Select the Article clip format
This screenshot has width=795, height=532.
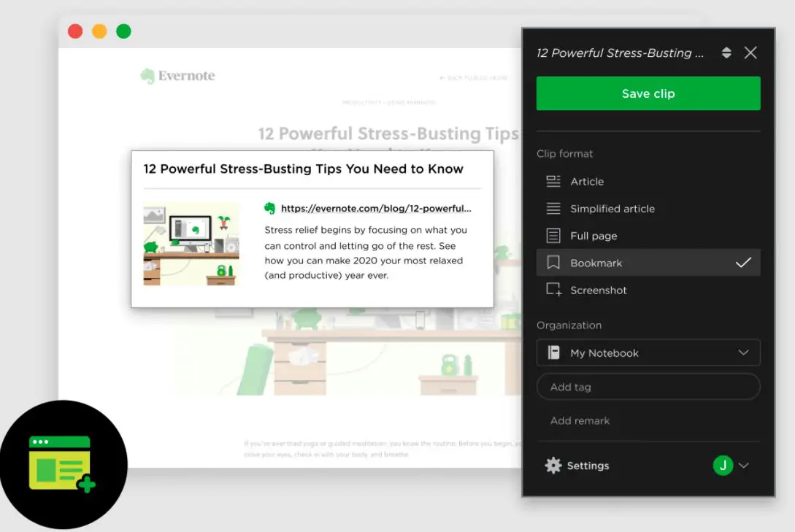648,182
